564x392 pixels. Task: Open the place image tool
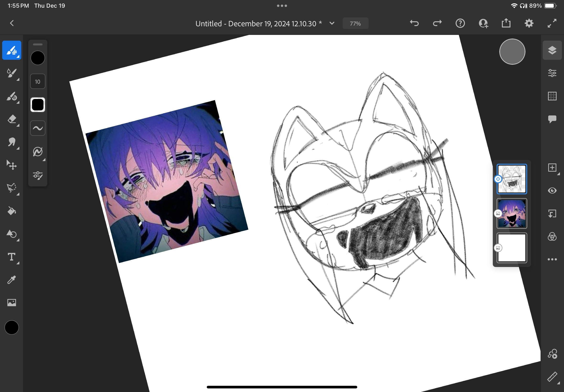[11, 303]
